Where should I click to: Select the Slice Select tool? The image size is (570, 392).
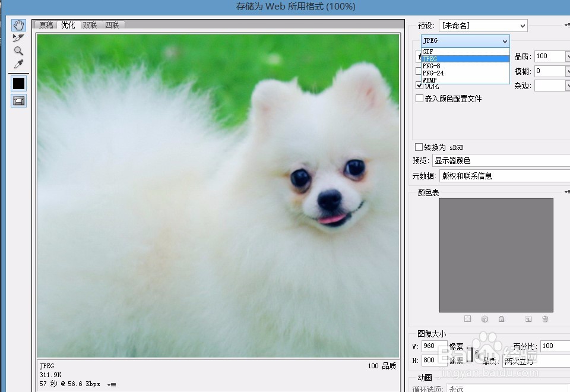18,37
